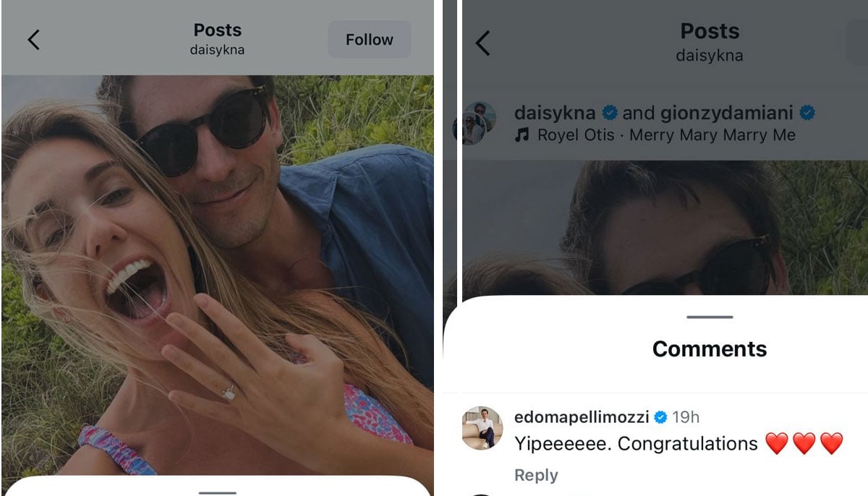The image size is (868, 496).
Task: Tap the verified badge beside daisykna
Action: [x=609, y=113]
